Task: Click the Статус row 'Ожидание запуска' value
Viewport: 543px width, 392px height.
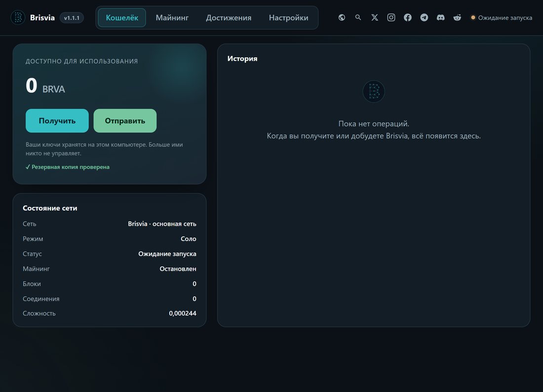Action: tap(167, 253)
